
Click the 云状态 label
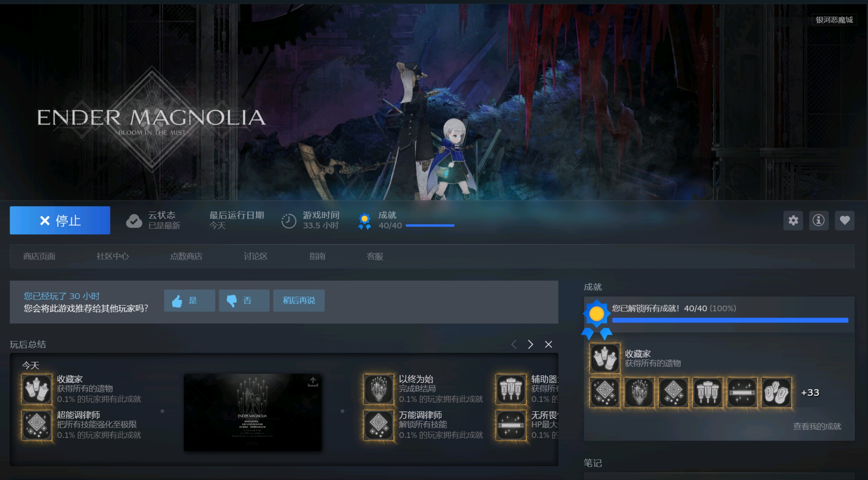tap(162, 215)
